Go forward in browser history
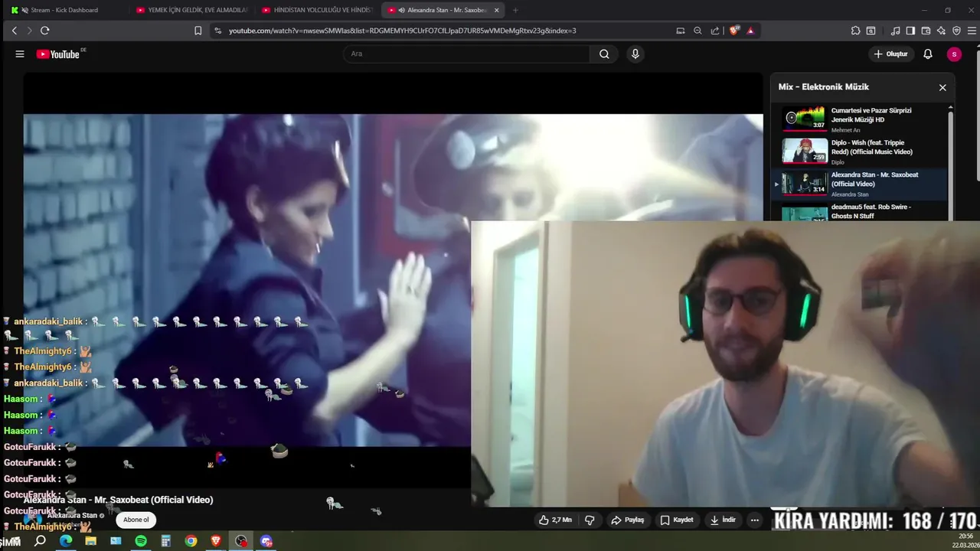The width and height of the screenshot is (980, 551). click(29, 31)
